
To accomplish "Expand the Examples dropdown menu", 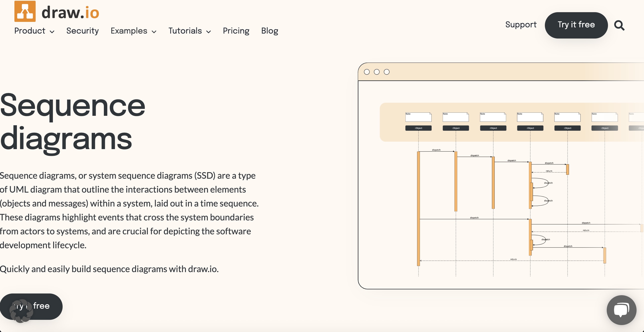I will (x=133, y=31).
